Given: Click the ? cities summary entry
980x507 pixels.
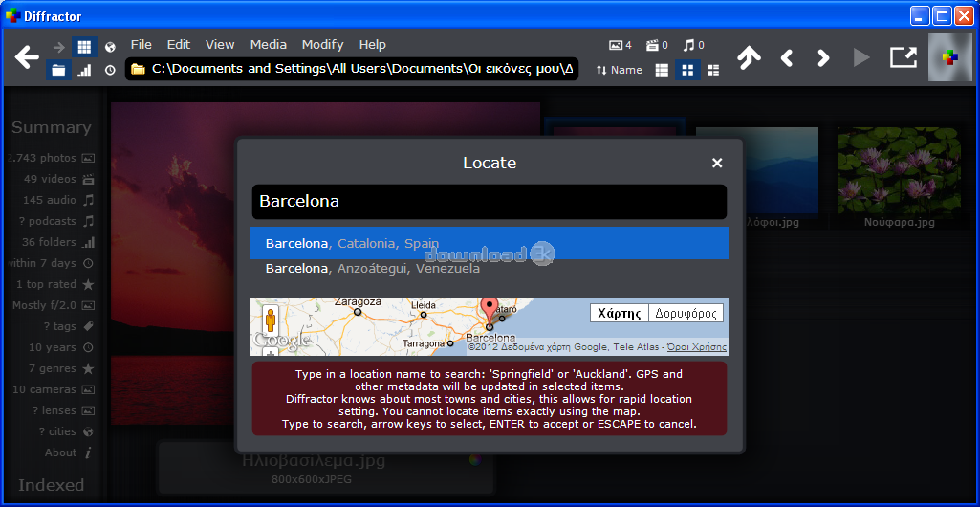Looking at the screenshot, I should click(66, 432).
